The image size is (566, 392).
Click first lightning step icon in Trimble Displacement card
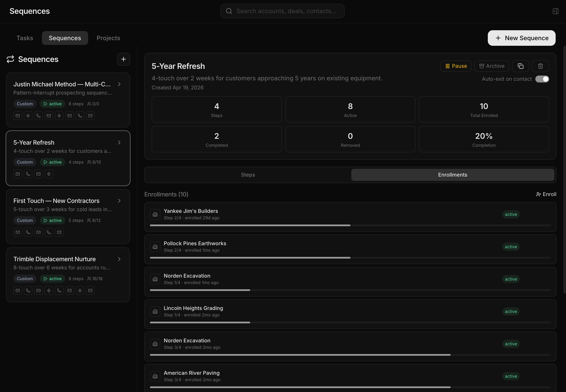click(x=49, y=291)
